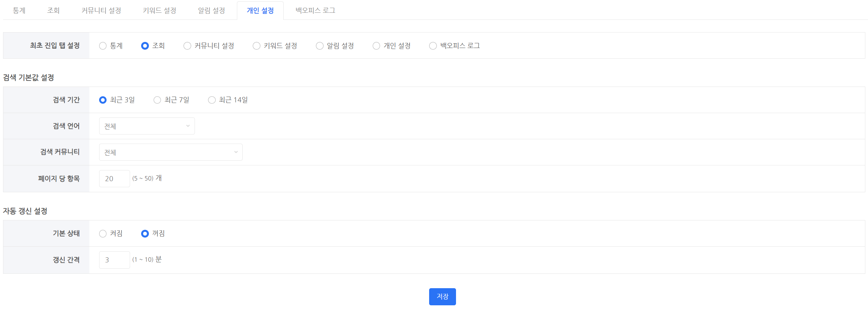Select 백오피스 로그 radio option
Image resolution: width=868 pixels, height=311 pixels.
click(x=432, y=46)
